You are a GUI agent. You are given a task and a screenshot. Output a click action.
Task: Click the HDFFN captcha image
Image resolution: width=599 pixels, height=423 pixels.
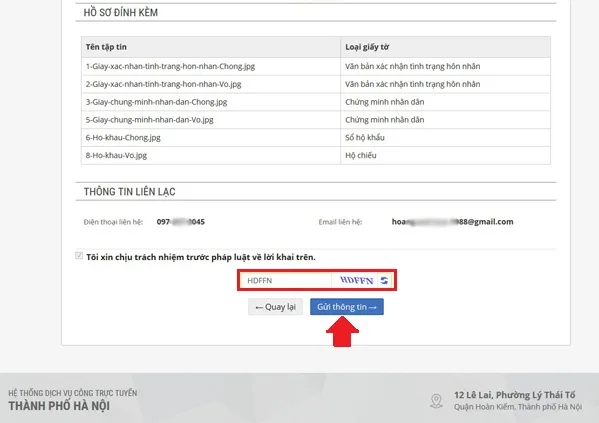pos(356,280)
